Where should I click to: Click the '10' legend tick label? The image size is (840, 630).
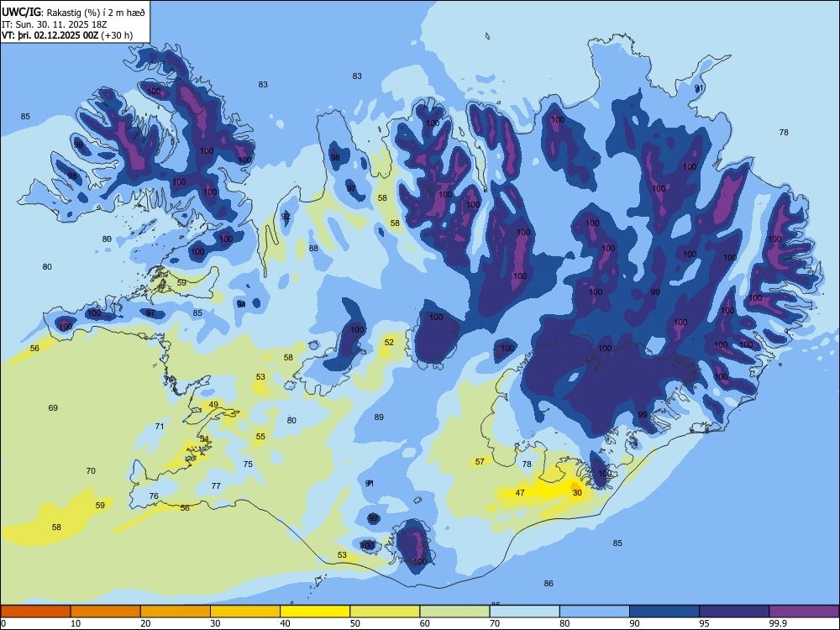click(76, 623)
